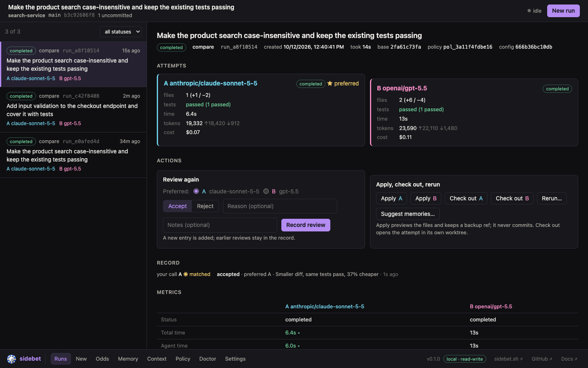Start a New run
This screenshot has width=588, height=368.
click(563, 11)
